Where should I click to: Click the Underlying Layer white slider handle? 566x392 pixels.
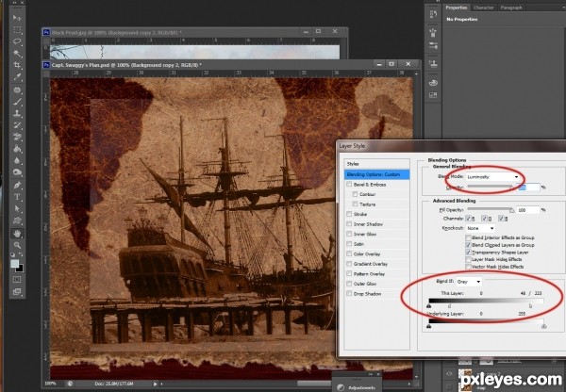click(x=543, y=326)
